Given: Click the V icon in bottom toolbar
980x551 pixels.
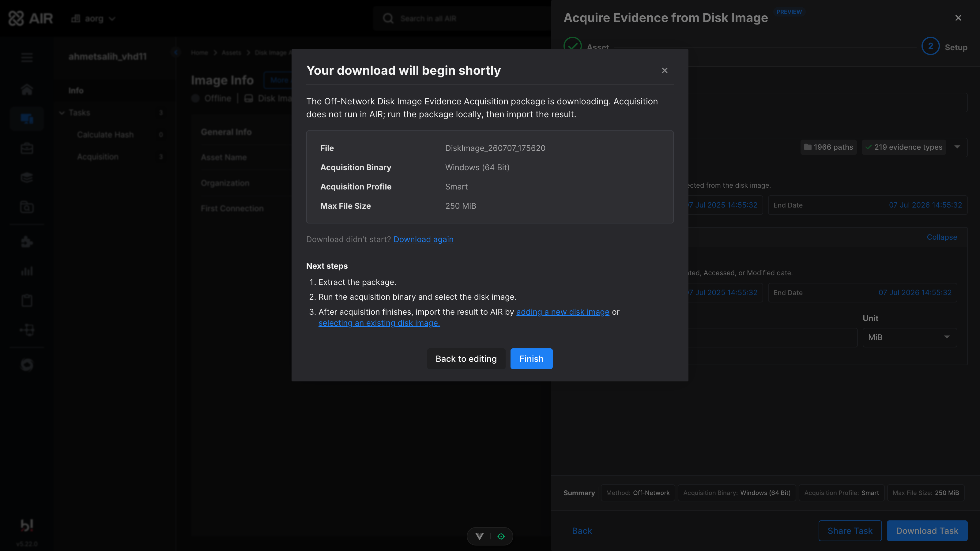Looking at the screenshot, I should [x=479, y=536].
